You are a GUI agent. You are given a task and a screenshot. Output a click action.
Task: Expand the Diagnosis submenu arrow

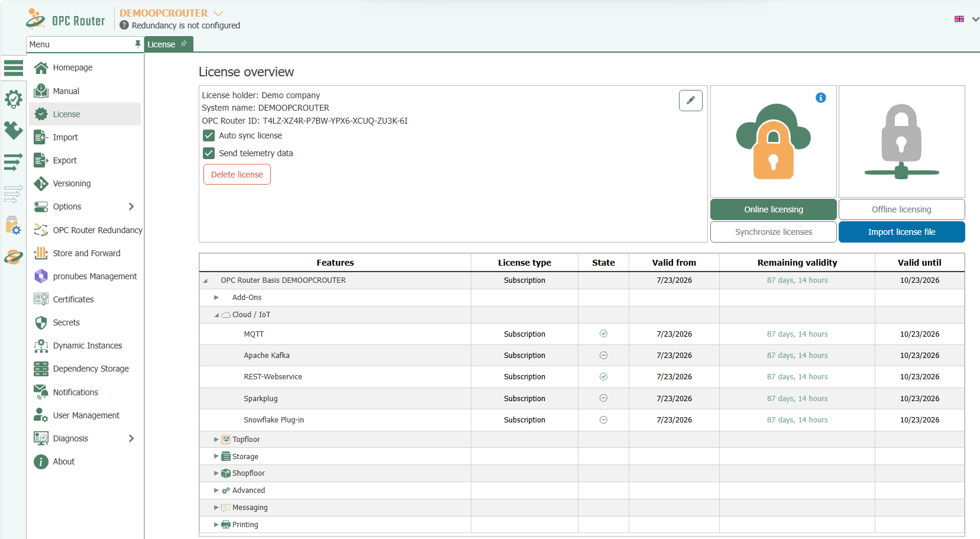coord(131,438)
